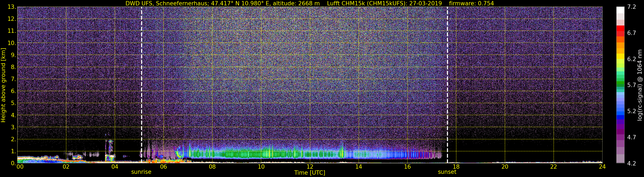The height and width of the screenshot is (177, 644).
Task: Click the 'Time [UTC]' axis title
Action: point(310,173)
